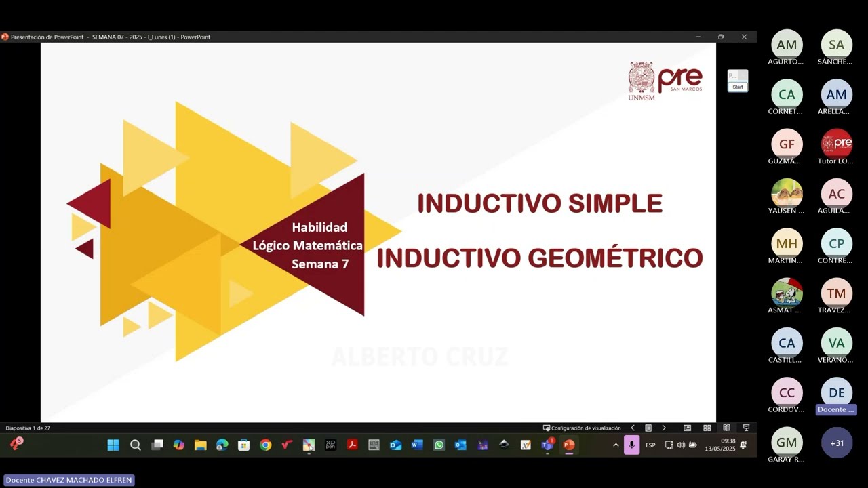Click the 'INDUCTIVO GEOMÉTRICO' slide title
The image size is (868, 488).
tap(540, 258)
